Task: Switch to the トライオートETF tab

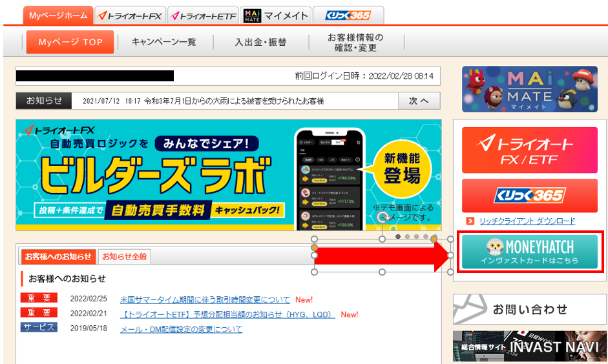Action: pos(204,15)
